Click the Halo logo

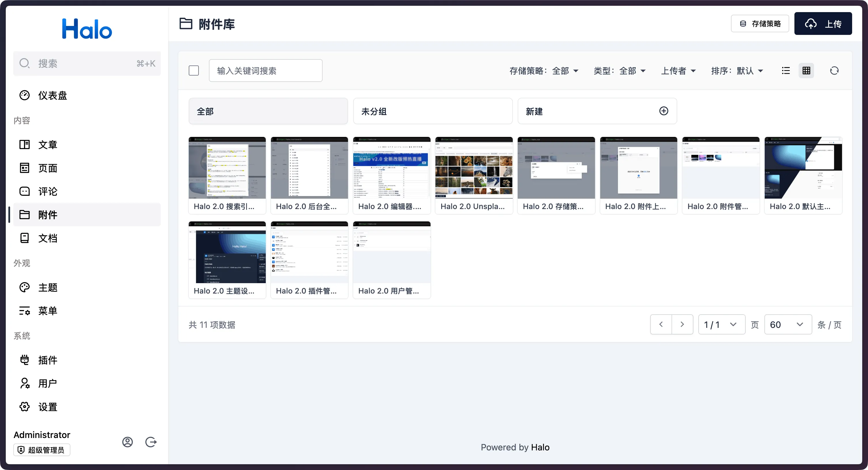(87, 29)
